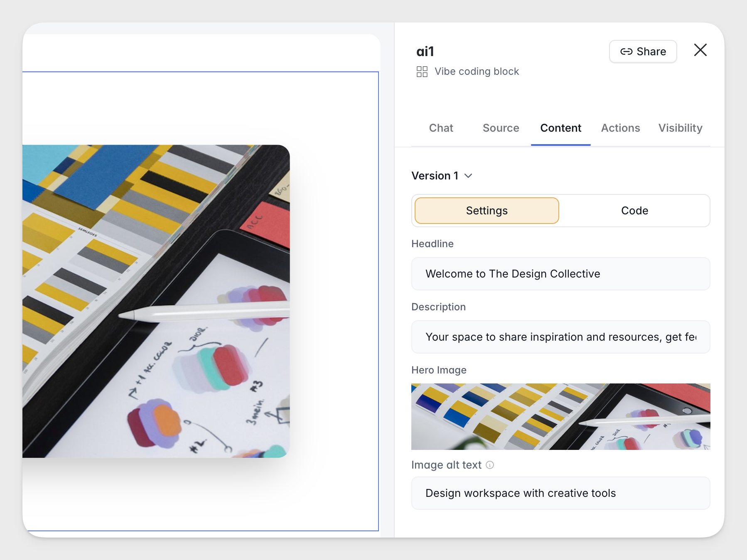
Task: Click the Vibe coding block grid icon
Action: pos(422,71)
